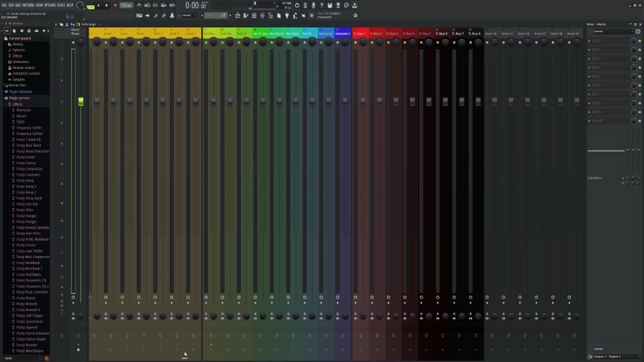Toggle Slot 1 effect enable light
644x362 pixels.
pos(639,41)
